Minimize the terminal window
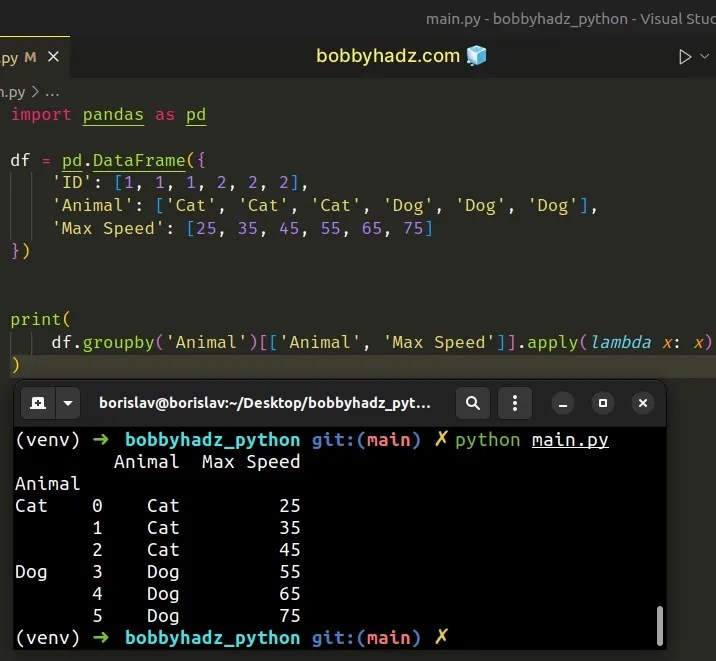Image resolution: width=716 pixels, height=661 pixels. 563,404
